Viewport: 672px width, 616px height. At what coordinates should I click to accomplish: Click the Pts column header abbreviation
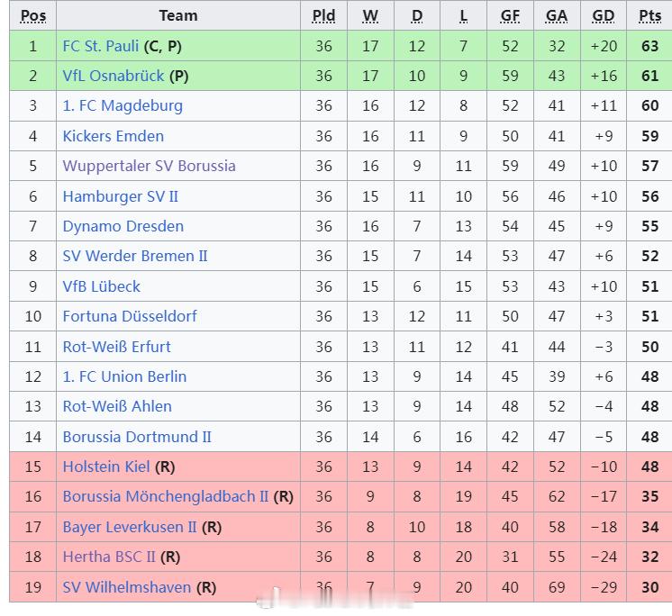649,16
